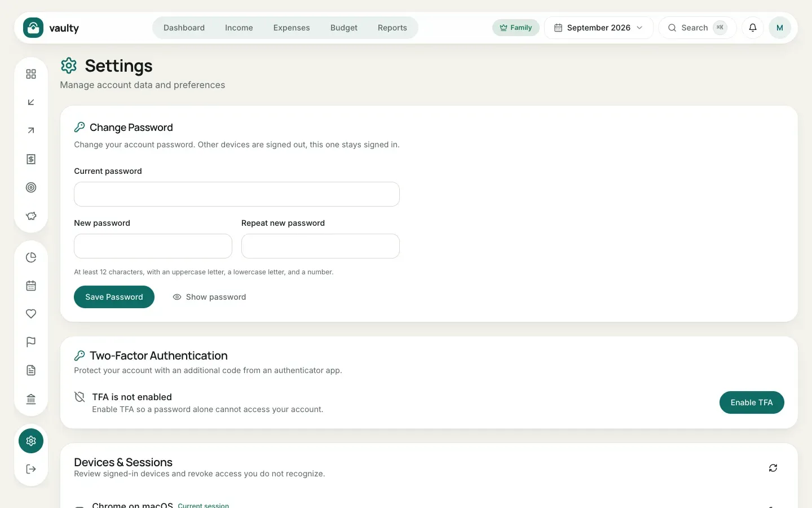812x508 pixels.
Task: Open income arrow-down-left sidebar icon
Action: click(31, 102)
